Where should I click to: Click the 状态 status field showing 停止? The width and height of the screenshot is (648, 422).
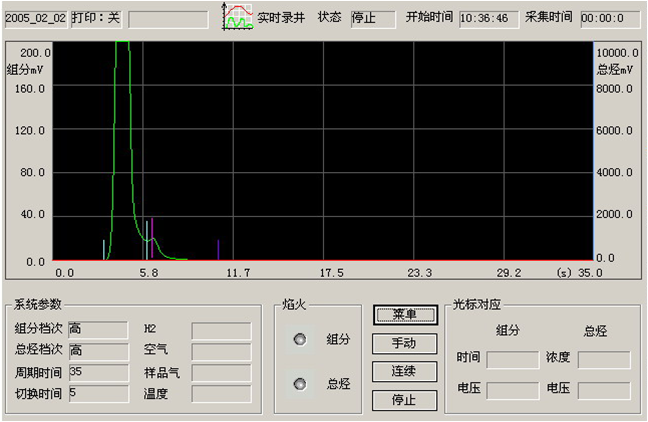tap(373, 19)
